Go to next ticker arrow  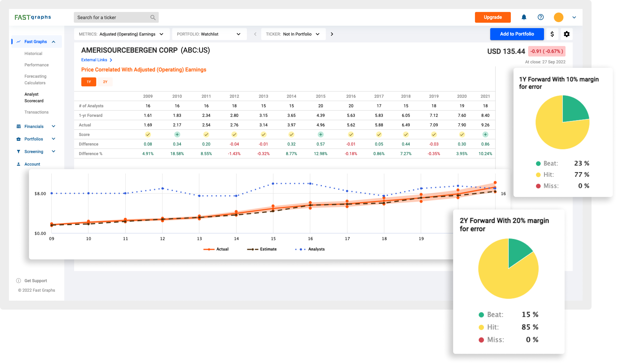tap(332, 34)
